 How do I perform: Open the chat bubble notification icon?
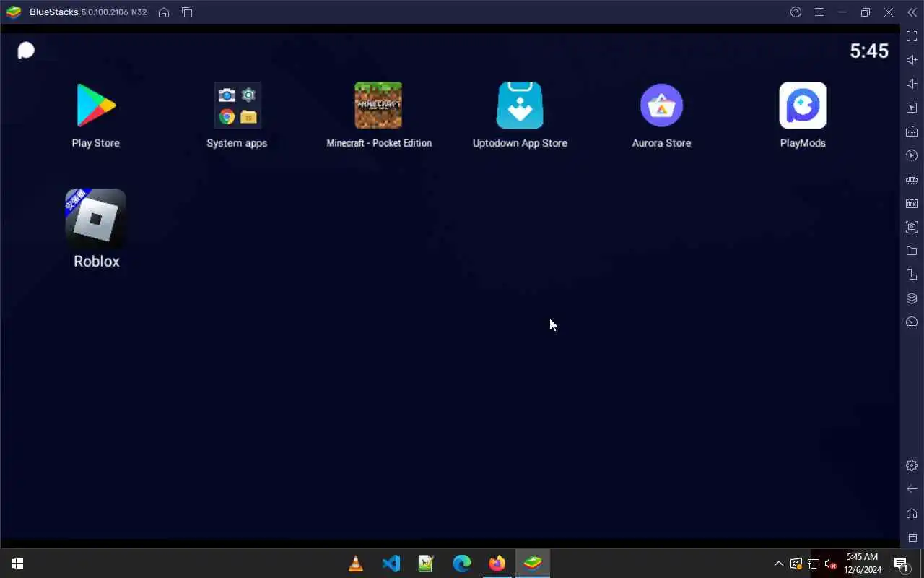26,50
